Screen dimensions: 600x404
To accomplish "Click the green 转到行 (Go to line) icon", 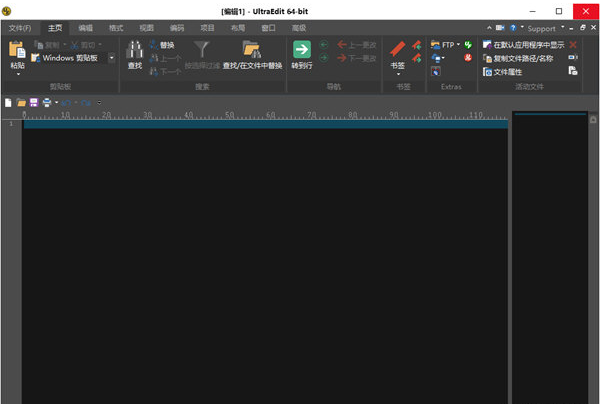I will 301,49.
